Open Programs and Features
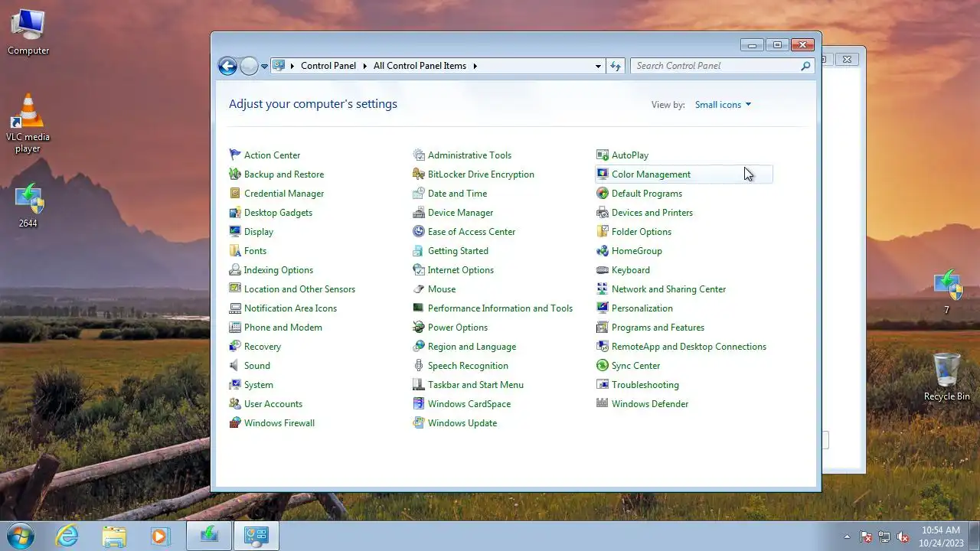 (658, 327)
